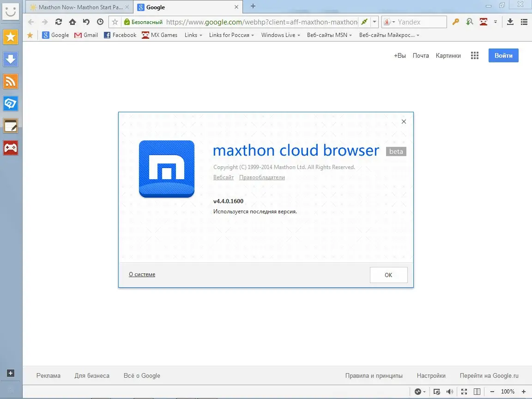Expand Веб-сайты MSN folder

pyautogui.click(x=329, y=35)
